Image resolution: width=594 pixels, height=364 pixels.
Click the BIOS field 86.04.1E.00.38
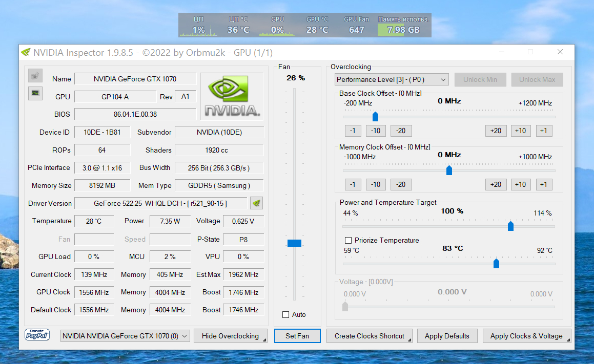135,114
